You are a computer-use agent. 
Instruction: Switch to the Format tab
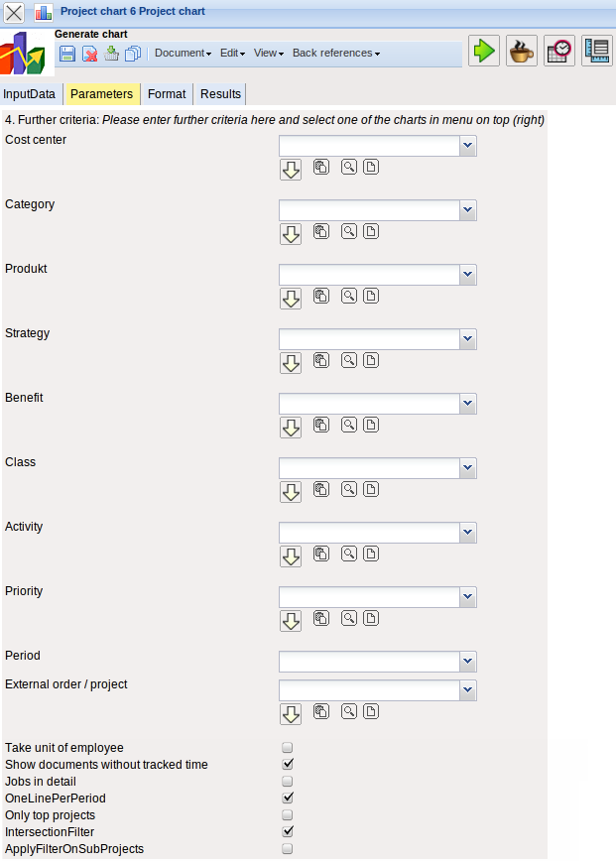[167, 93]
